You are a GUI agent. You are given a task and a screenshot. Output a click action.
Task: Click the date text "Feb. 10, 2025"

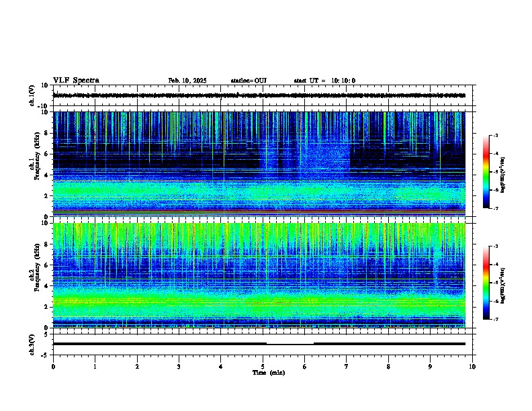point(187,81)
